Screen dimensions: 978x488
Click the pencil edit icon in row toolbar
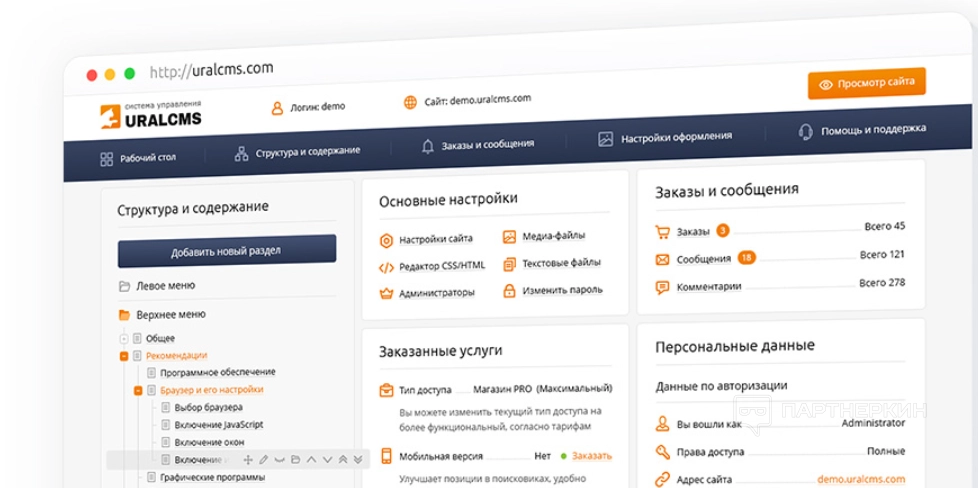click(x=264, y=460)
